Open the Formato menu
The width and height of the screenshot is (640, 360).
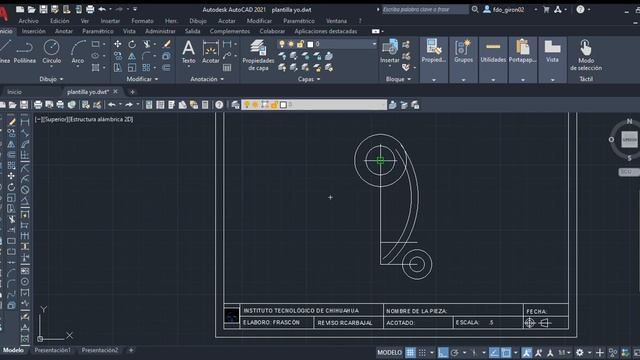pos(142,21)
